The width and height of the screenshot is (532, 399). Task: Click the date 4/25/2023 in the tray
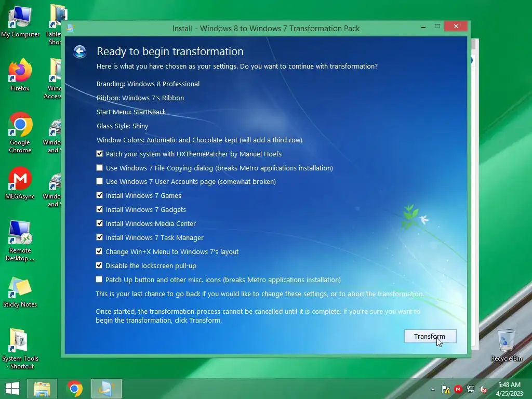509,394
